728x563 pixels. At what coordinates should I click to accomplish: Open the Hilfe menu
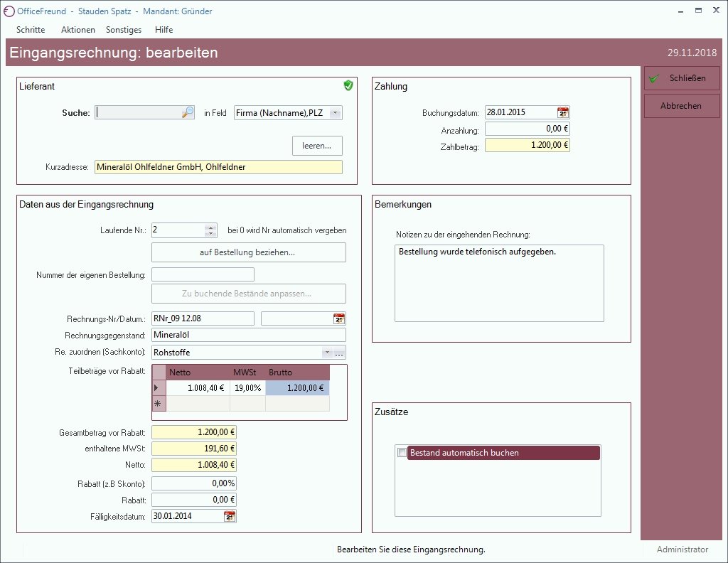164,30
